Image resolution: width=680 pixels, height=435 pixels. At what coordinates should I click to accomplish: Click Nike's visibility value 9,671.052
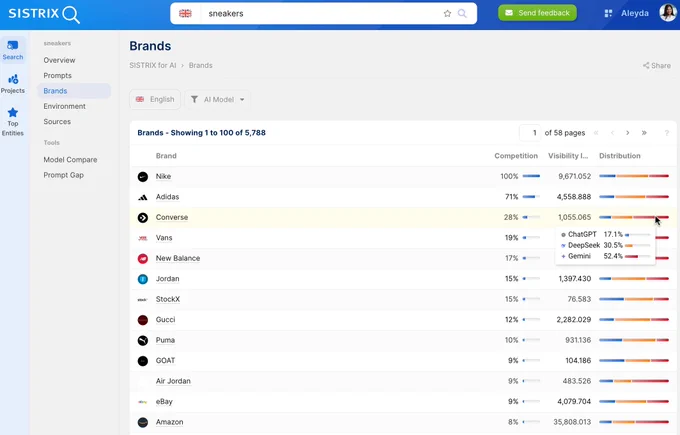(575, 177)
